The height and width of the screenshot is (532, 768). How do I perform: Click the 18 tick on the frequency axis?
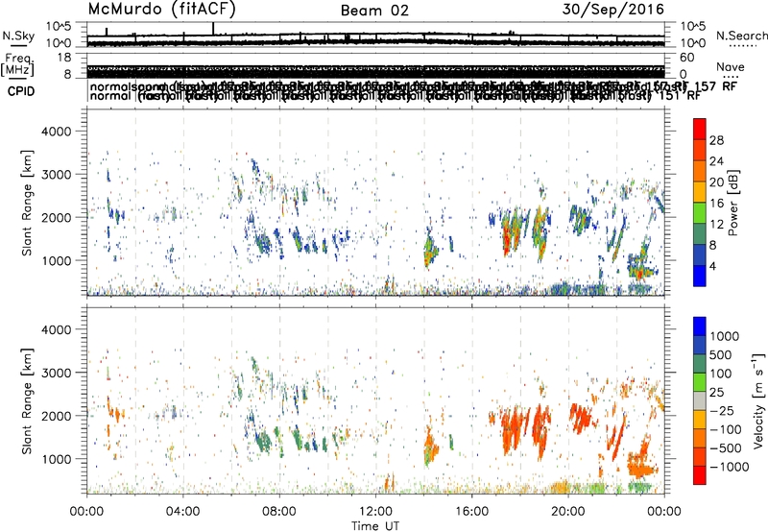click(64, 58)
